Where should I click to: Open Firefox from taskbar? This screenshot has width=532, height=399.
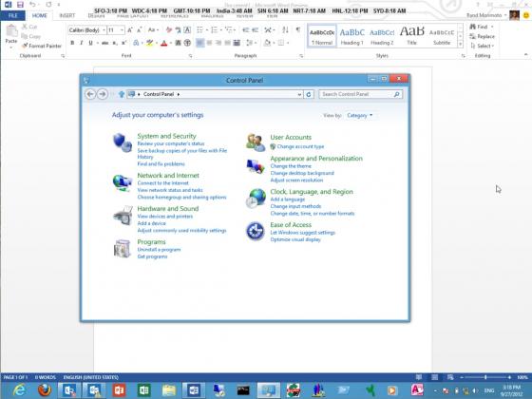point(44,390)
